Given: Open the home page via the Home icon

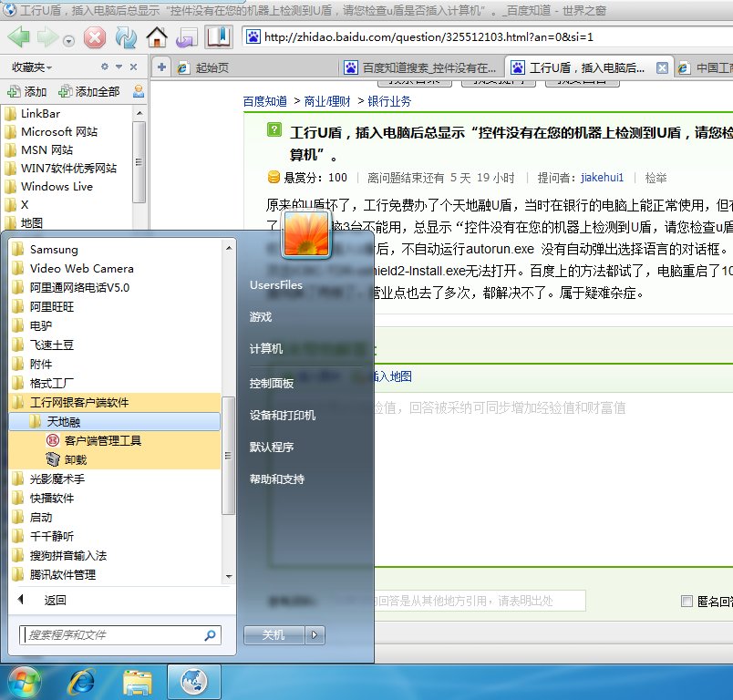Looking at the screenshot, I should pyautogui.click(x=157, y=38).
